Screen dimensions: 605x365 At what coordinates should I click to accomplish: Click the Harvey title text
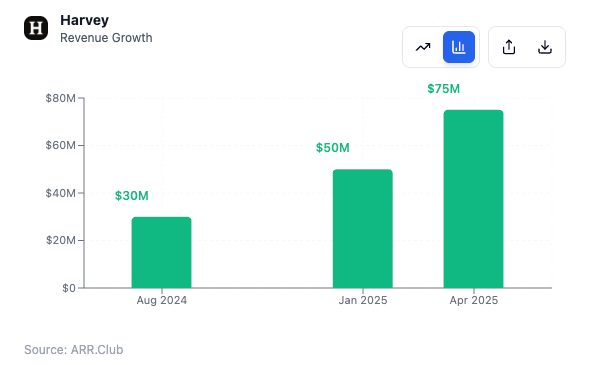click(84, 20)
